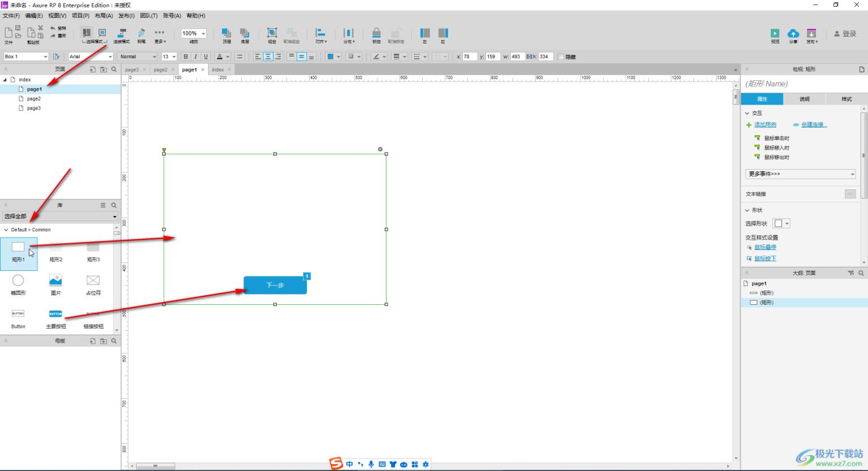The width and height of the screenshot is (868, 471).
Task: Click the 登录 login button
Action: click(845, 34)
